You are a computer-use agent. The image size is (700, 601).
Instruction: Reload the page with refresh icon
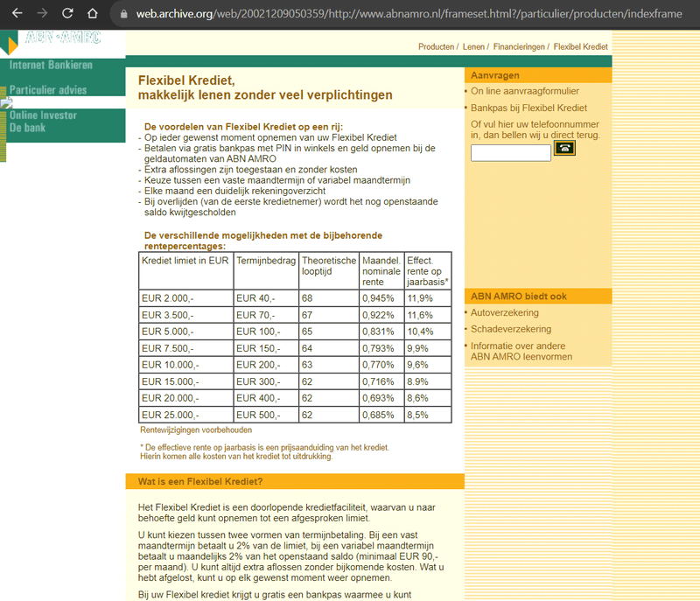point(67,13)
